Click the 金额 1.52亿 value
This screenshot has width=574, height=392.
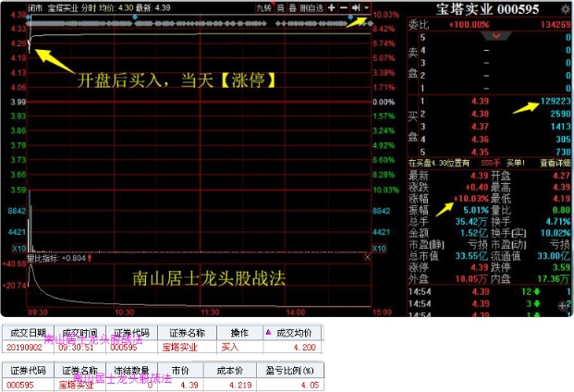473,233
